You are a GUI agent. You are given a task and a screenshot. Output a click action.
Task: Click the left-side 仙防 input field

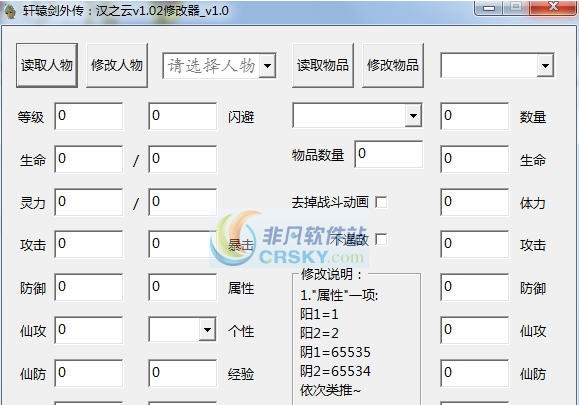click(x=89, y=373)
